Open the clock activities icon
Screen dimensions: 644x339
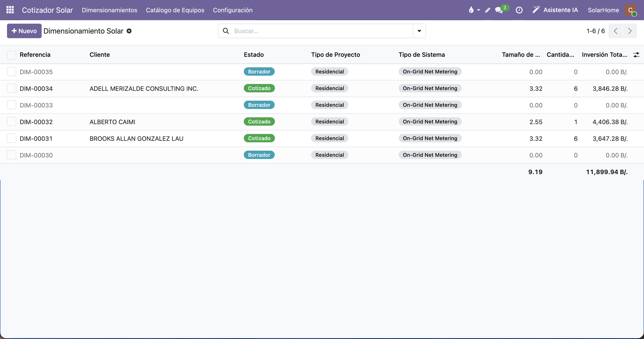519,10
